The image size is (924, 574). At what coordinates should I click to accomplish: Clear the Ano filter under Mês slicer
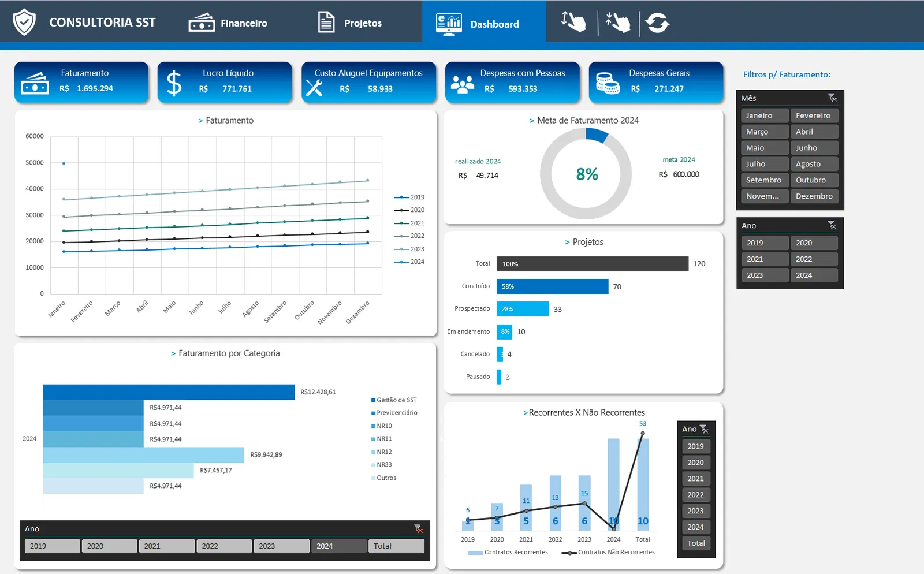pyautogui.click(x=832, y=225)
